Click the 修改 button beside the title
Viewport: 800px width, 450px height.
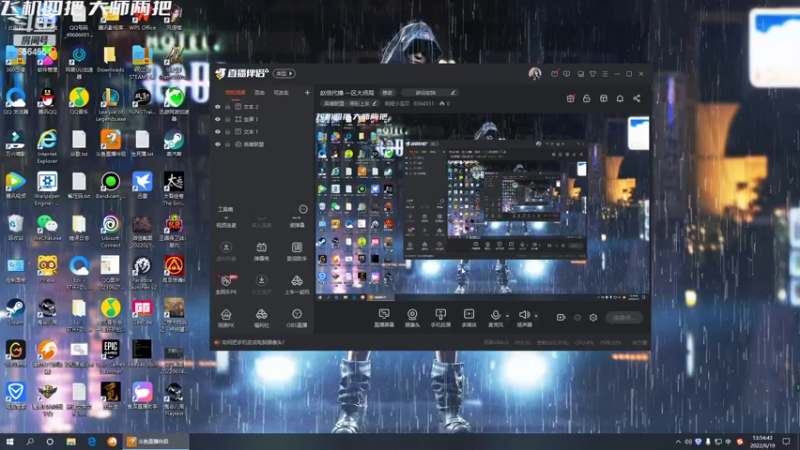[x=388, y=93]
